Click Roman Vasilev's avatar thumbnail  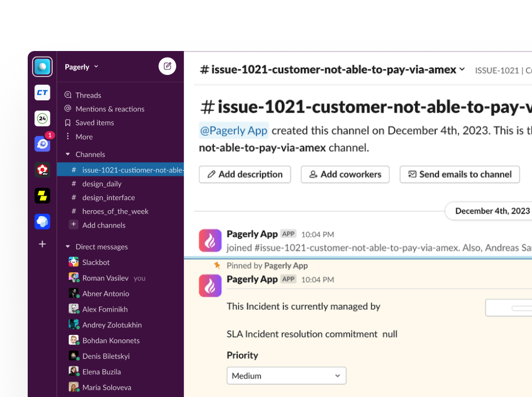coord(74,277)
